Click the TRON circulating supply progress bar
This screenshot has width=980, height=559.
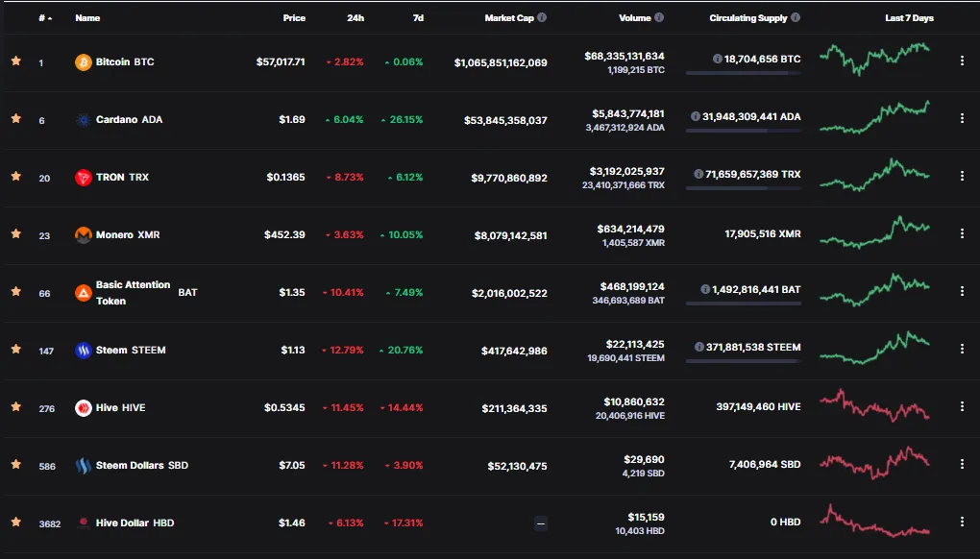(743, 188)
